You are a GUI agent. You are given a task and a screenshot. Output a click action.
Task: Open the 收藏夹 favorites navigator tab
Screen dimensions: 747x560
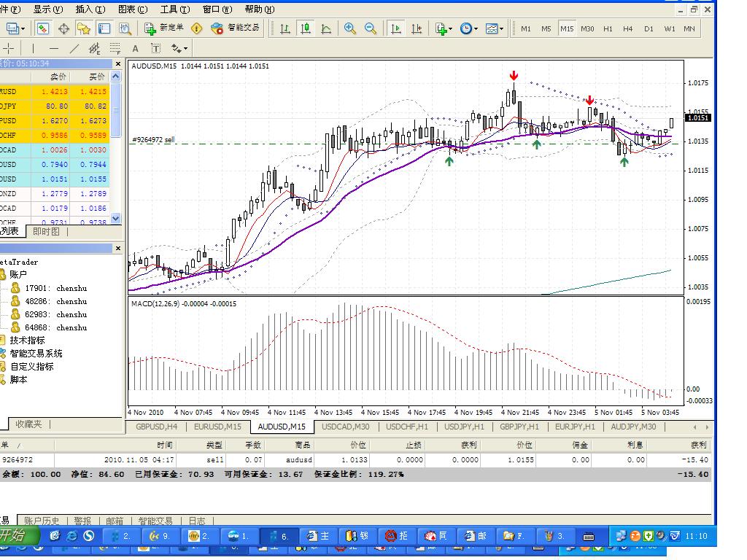pos(28,424)
